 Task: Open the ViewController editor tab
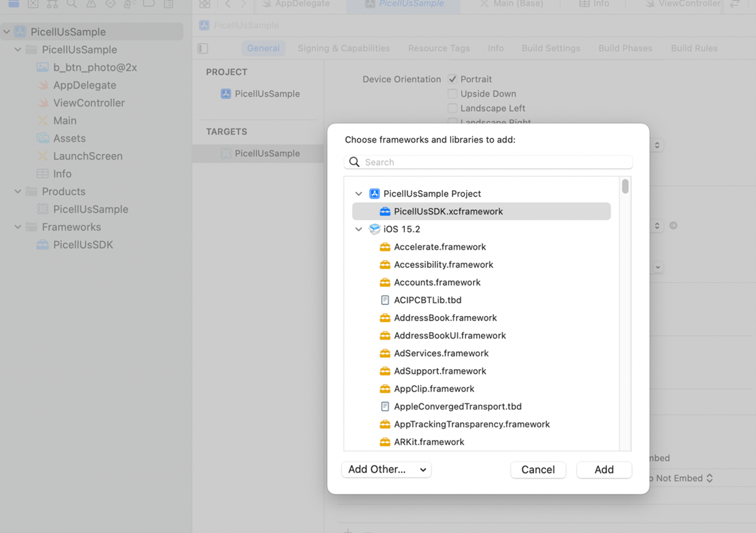[682, 4]
